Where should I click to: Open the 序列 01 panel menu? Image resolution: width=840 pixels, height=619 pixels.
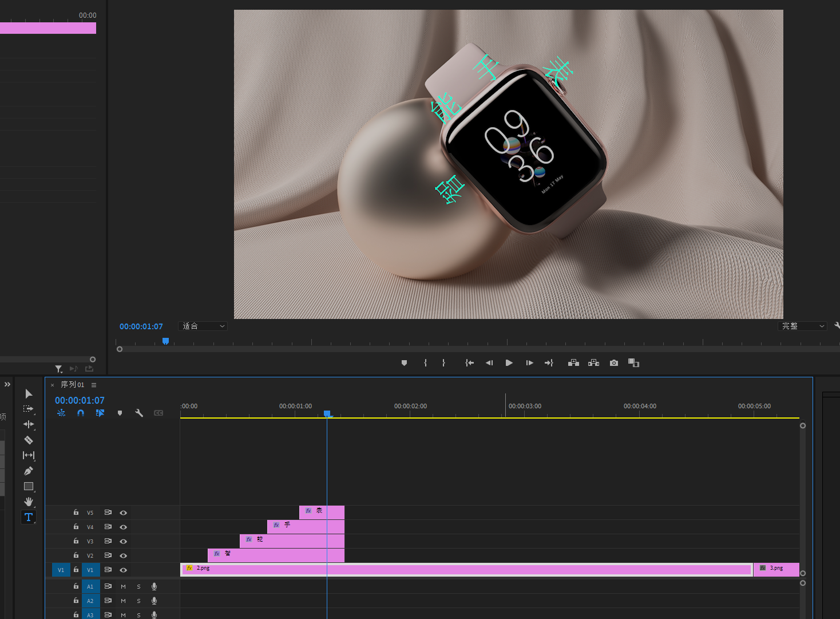(x=94, y=385)
